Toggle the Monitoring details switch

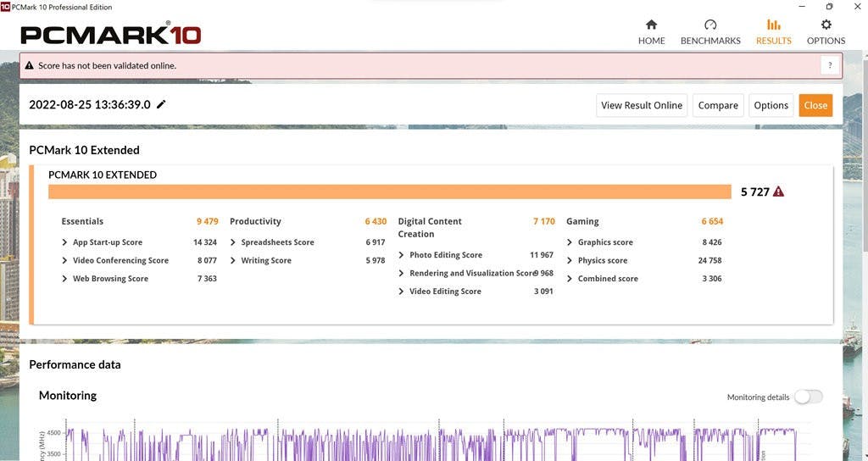[808, 397]
